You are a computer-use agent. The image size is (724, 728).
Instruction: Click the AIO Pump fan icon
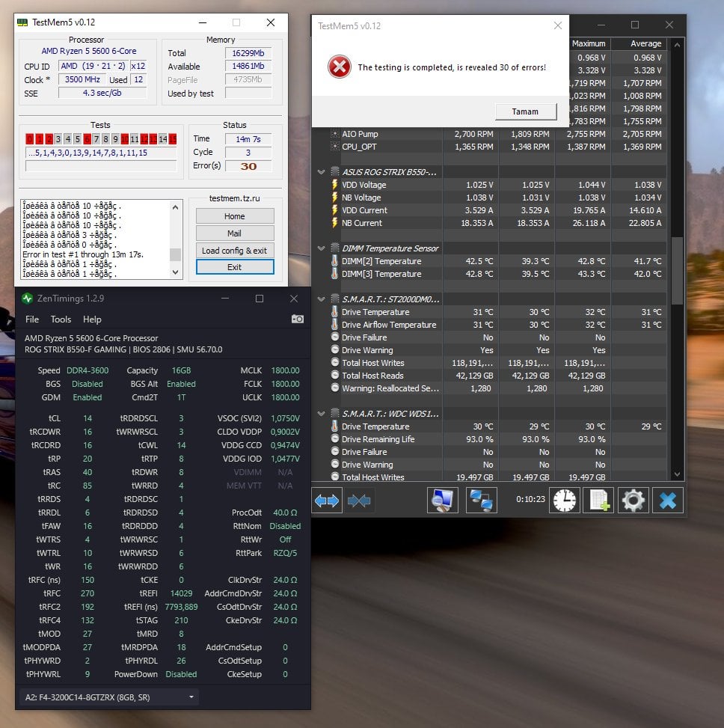click(x=334, y=134)
